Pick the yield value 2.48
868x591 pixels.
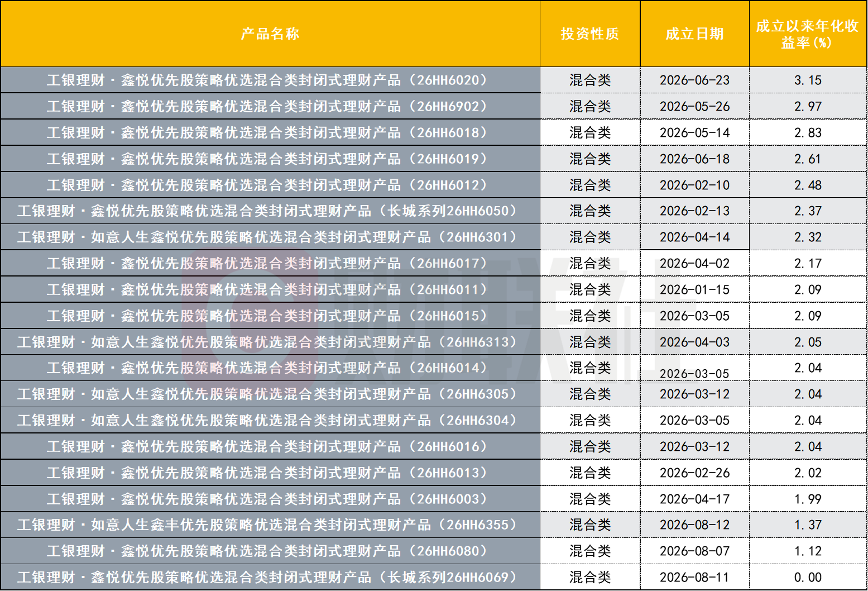(808, 185)
